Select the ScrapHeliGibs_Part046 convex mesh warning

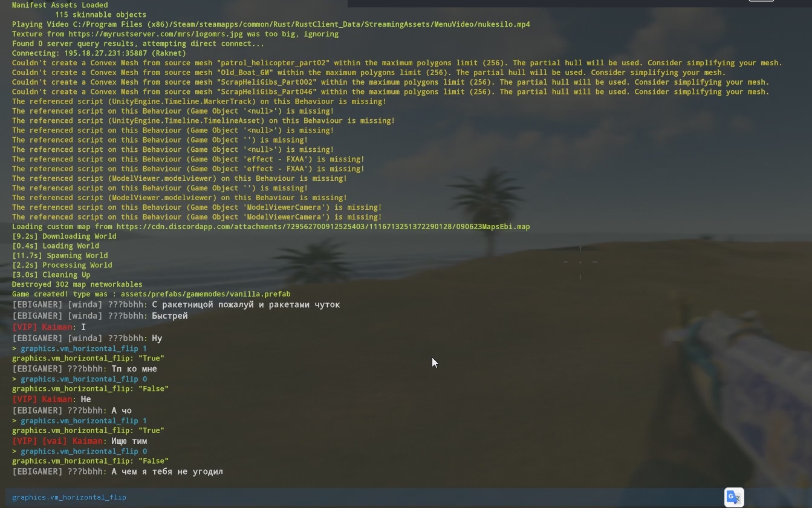[x=391, y=92]
